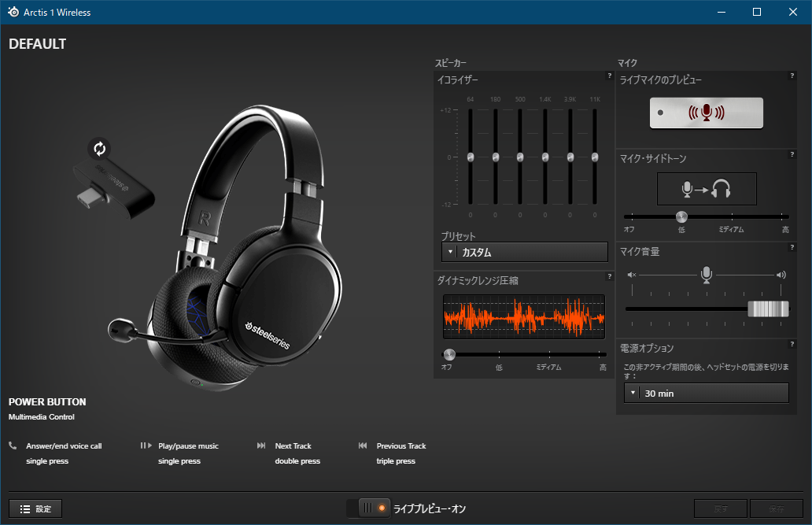This screenshot has height=525, width=812.
Task: Click the mic volume slider thumb
Action: pyautogui.click(x=769, y=309)
